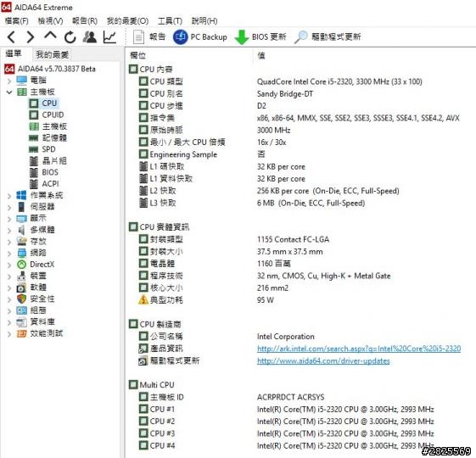This screenshot has height=458, width=476.
Task: Select the ACPI tree item
Action: [x=50, y=184]
